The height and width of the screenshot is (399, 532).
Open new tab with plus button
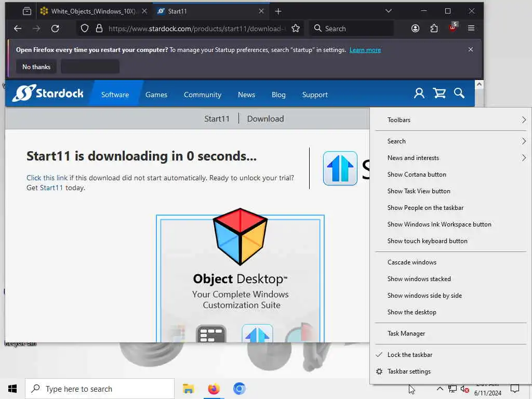pyautogui.click(x=278, y=11)
